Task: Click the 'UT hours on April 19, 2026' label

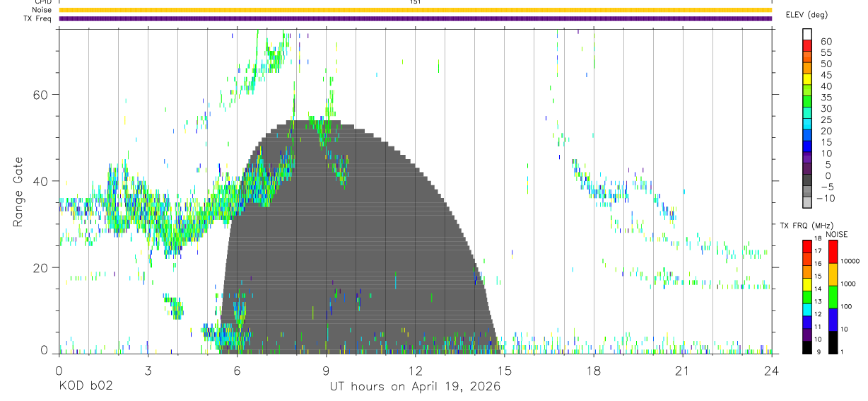Action: [415, 387]
